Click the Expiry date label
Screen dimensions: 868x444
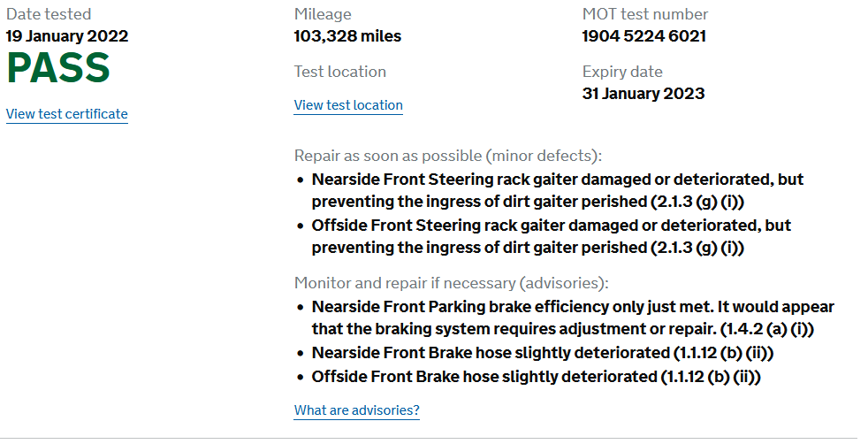point(622,72)
